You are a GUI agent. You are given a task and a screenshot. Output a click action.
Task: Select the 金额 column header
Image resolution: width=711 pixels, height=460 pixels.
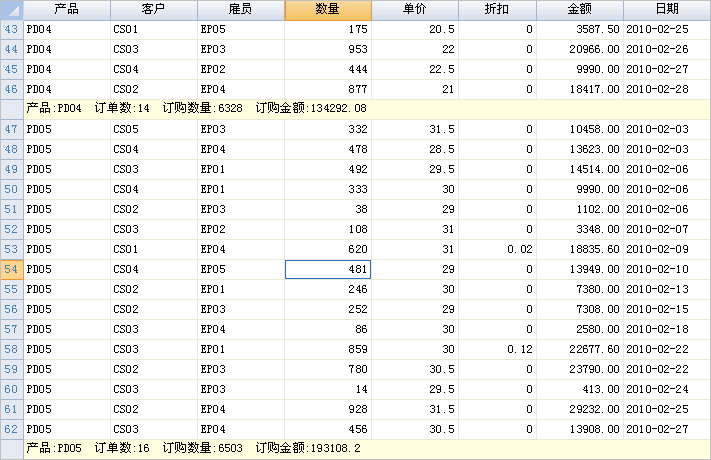tap(580, 10)
